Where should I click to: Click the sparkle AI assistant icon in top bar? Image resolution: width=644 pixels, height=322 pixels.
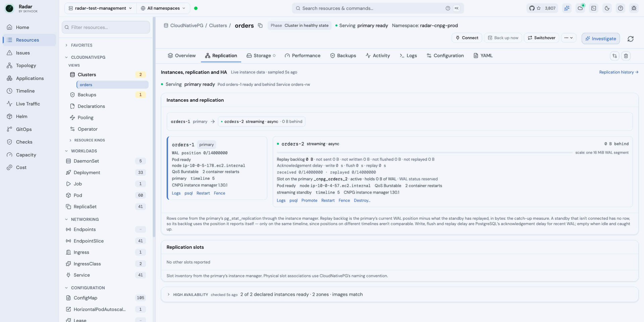pos(567,8)
